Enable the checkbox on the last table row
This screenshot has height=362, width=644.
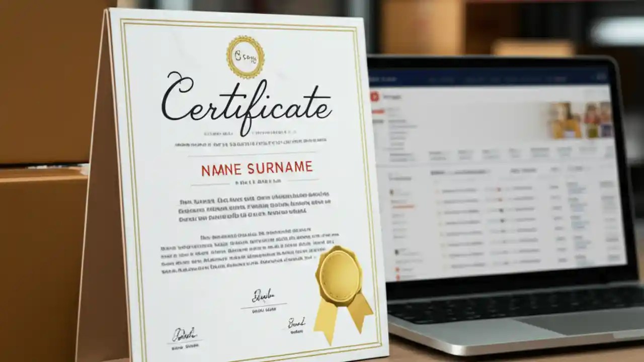pos(446,266)
